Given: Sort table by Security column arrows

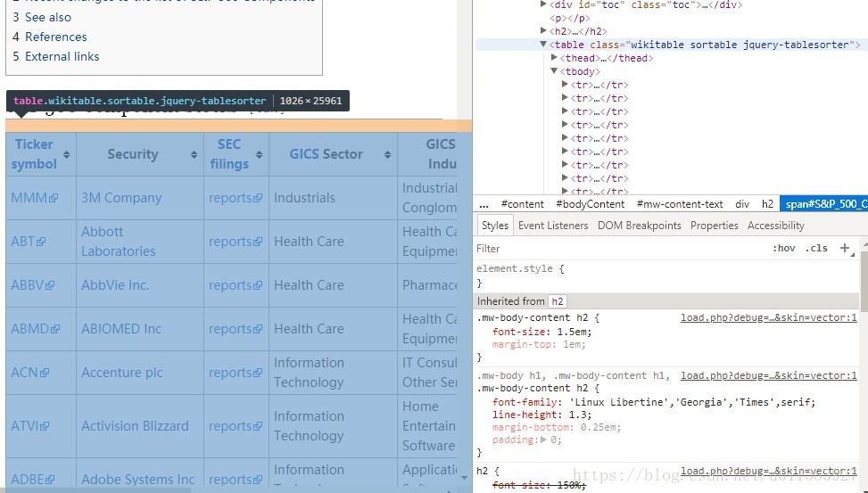Looking at the screenshot, I should click(x=194, y=154).
